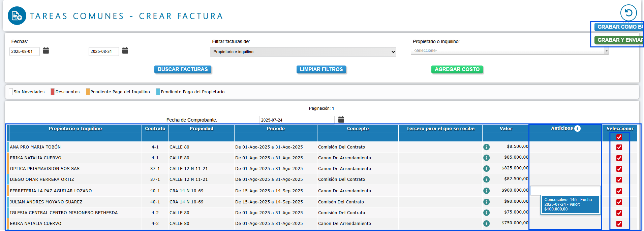
Task: Click info icon for ANA PRO MARIA TOBÓN row
Action: point(486,147)
